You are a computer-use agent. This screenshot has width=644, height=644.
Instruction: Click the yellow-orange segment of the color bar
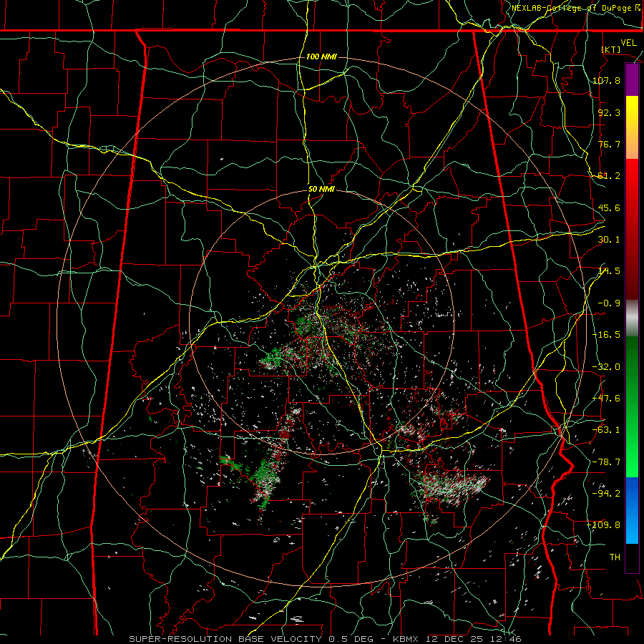632,127
